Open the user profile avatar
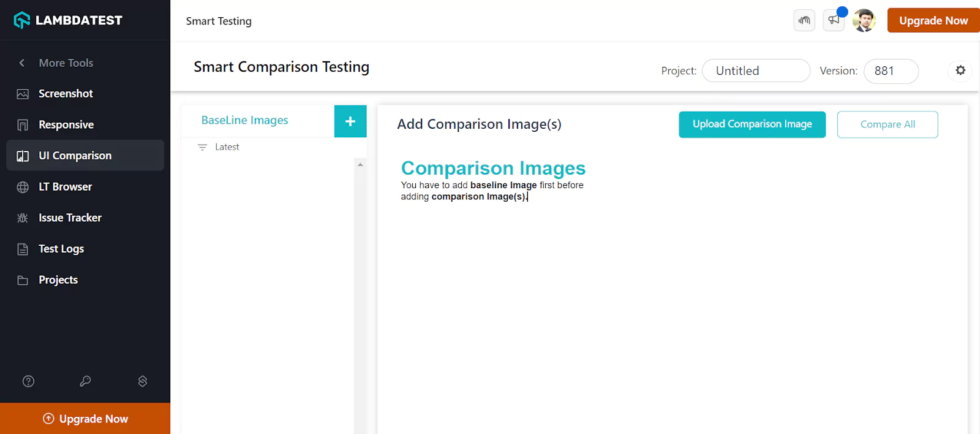The width and height of the screenshot is (980, 434). pos(864,20)
